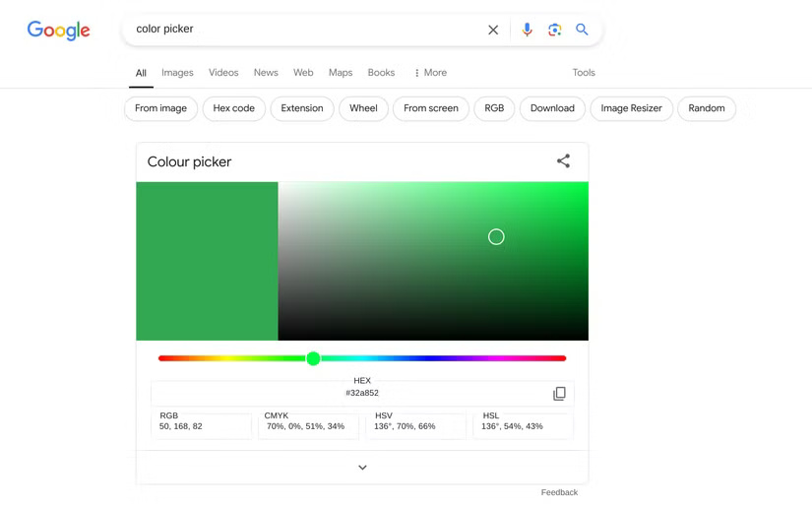Open Google Lens image search icon
The image size is (812, 507).
tap(555, 30)
